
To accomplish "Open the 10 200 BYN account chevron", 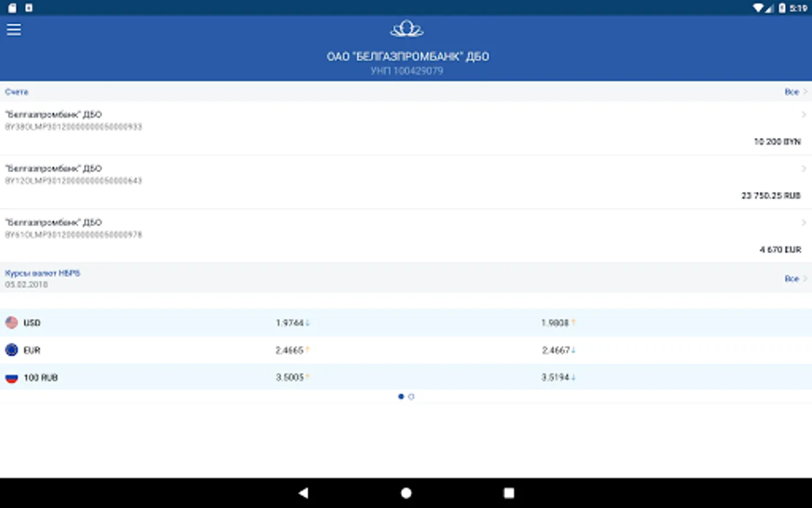I will click(x=804, y=115).
